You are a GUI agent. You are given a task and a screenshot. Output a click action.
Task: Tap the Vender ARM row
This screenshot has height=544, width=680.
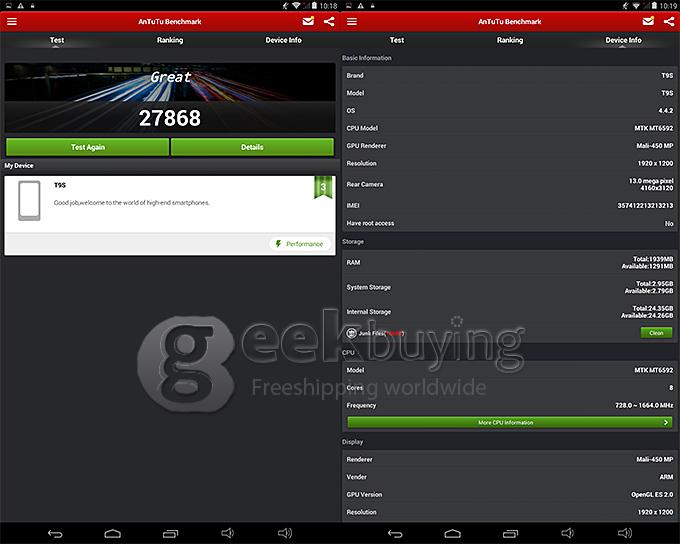click(x=510, y=477)
